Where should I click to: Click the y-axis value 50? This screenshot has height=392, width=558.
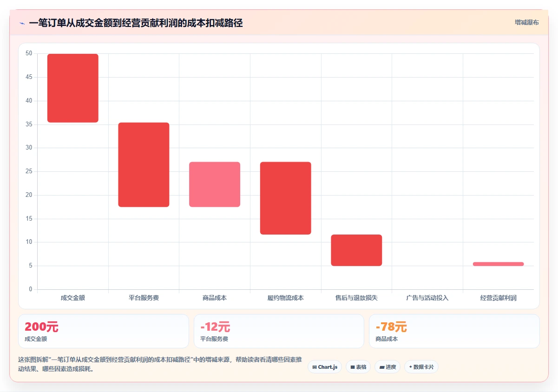pyautogui.click(x=29, y=53)
